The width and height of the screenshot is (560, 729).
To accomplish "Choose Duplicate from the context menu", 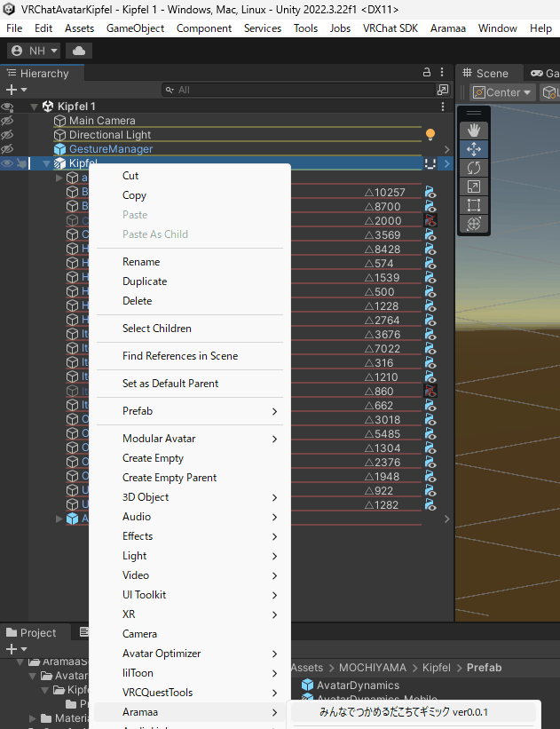I will tap(145, 281).
